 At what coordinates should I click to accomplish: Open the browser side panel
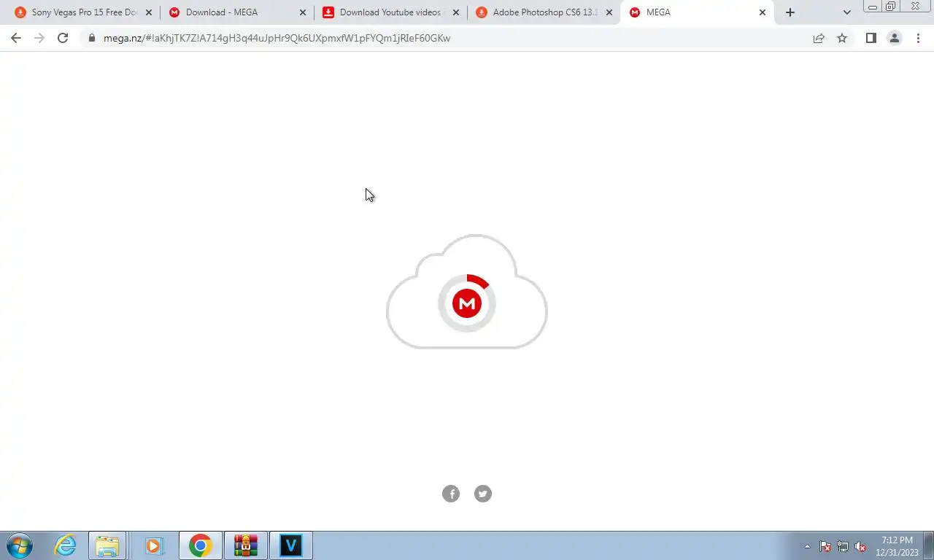pos(871,38)
